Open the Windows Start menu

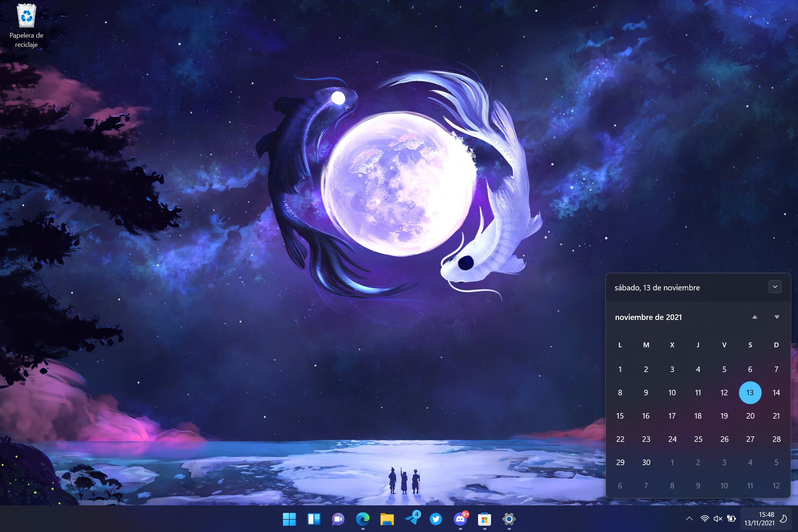pos(289,519)
